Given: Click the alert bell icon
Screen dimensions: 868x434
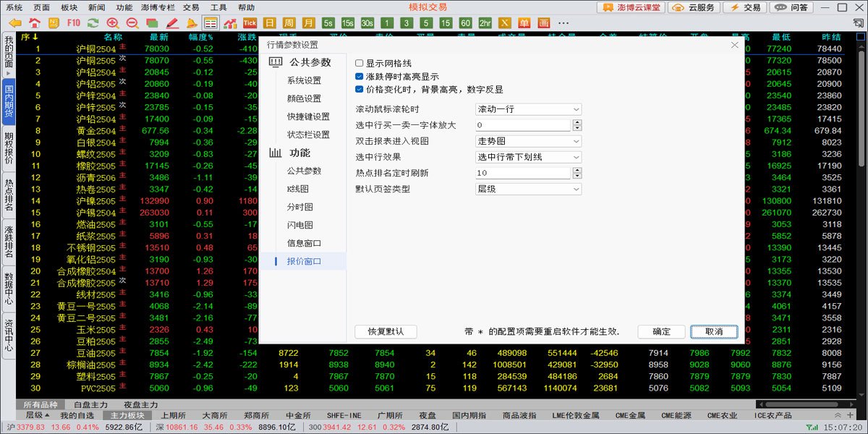Looking at the screenshot, I should (x=192, y=23).
